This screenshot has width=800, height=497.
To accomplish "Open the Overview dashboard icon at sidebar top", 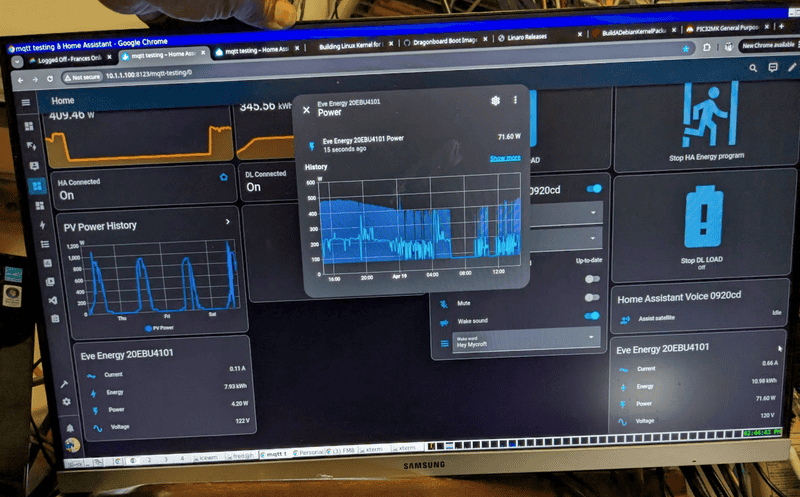I will point(29,126).
